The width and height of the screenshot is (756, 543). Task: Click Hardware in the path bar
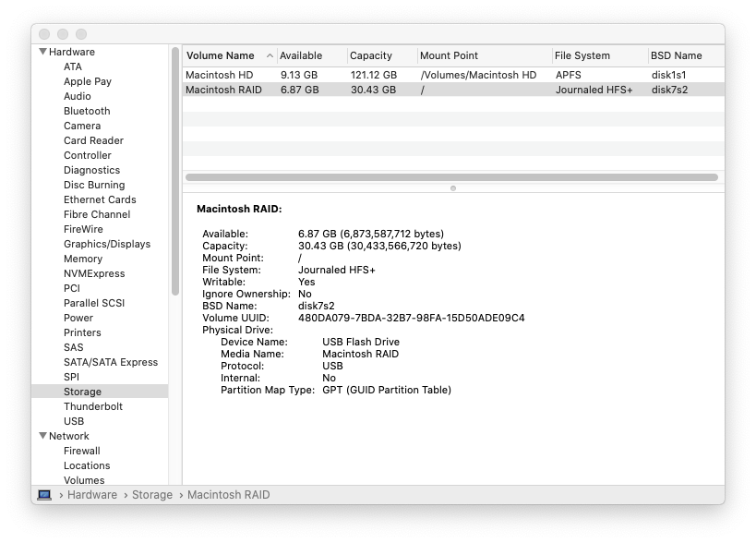92,495
